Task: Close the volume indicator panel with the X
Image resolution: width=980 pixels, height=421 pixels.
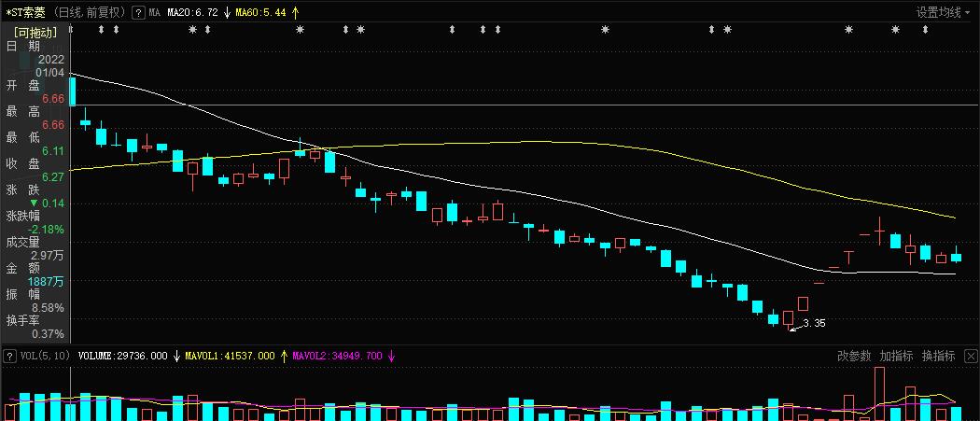Action: [x=971, y=356]
